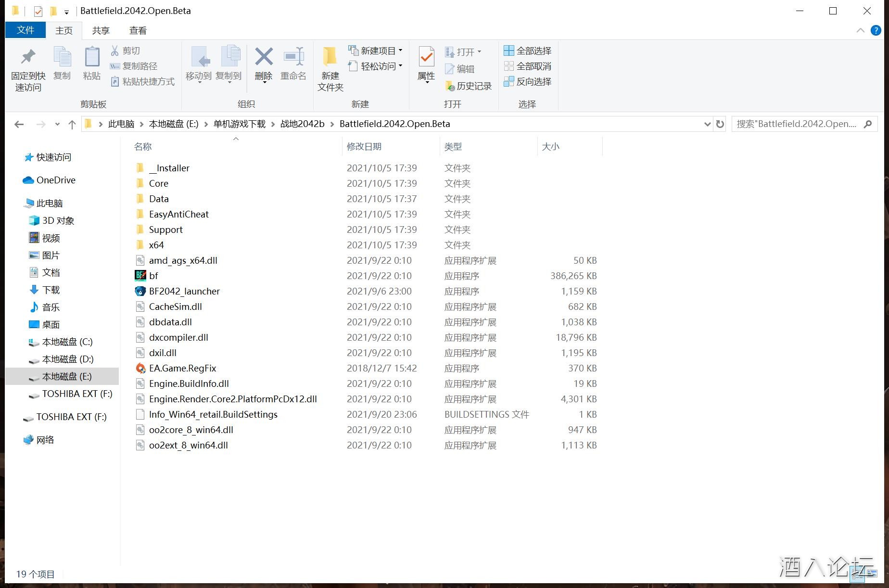Select the bf application icon
The height and width of the screenshot is (588, 889).
pos(140,276)
